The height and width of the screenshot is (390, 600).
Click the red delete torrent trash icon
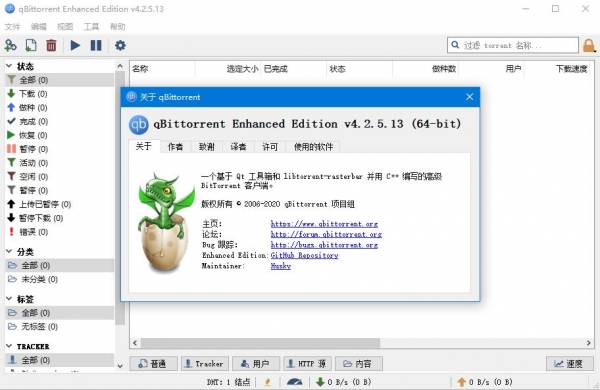(x=51, y=46)
